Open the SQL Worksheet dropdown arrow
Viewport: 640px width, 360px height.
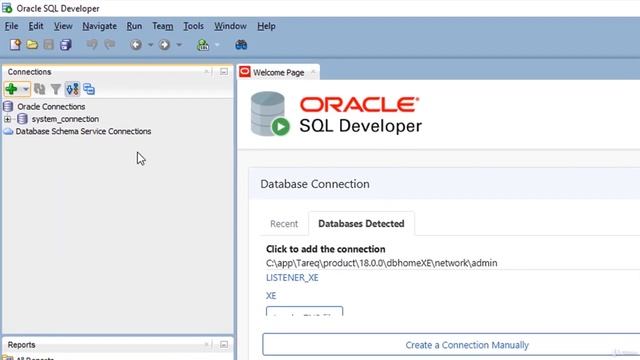[x=217, y=45]
